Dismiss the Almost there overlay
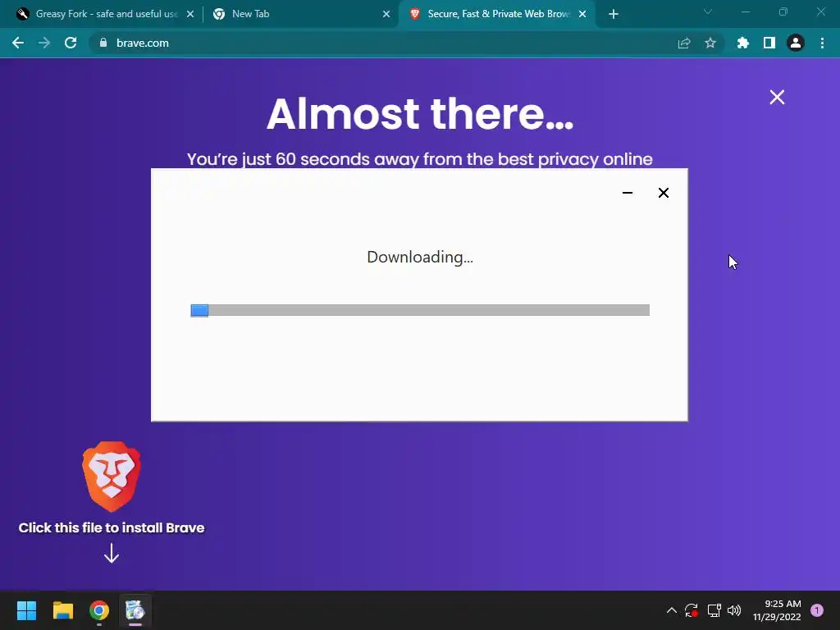The width and height of the screenshot is (840, 630). pyautogui.click(x=777, y=97)
